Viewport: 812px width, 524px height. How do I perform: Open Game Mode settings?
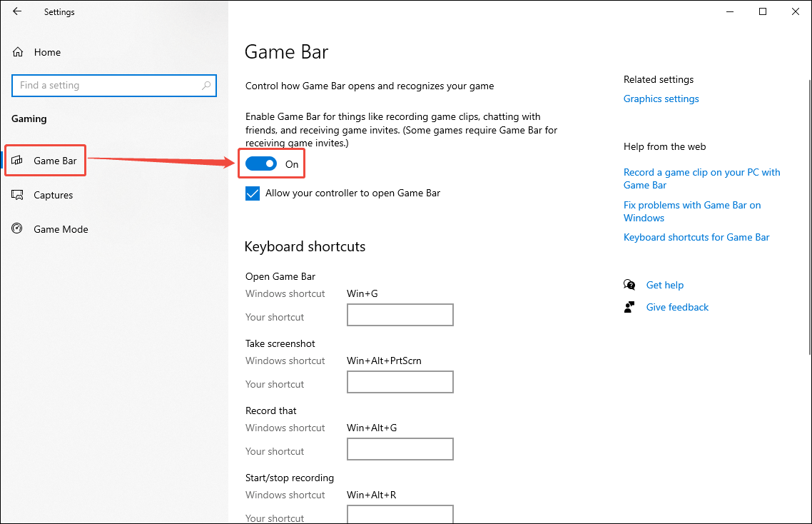[x=61, y=229]
